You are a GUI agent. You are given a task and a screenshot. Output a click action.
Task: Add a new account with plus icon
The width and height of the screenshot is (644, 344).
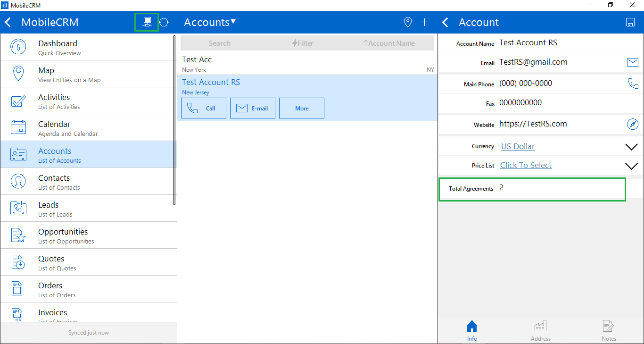pos(424,22)
